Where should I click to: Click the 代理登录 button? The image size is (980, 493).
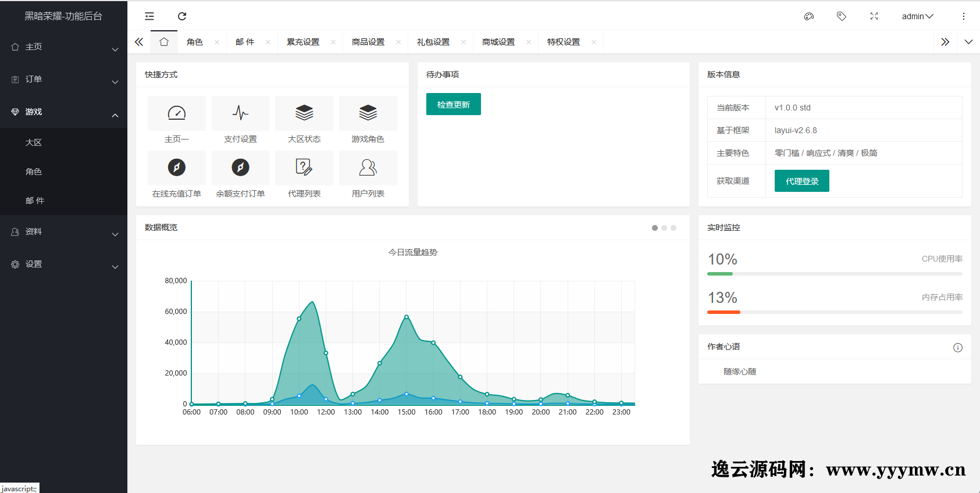[x=802, y=181]
